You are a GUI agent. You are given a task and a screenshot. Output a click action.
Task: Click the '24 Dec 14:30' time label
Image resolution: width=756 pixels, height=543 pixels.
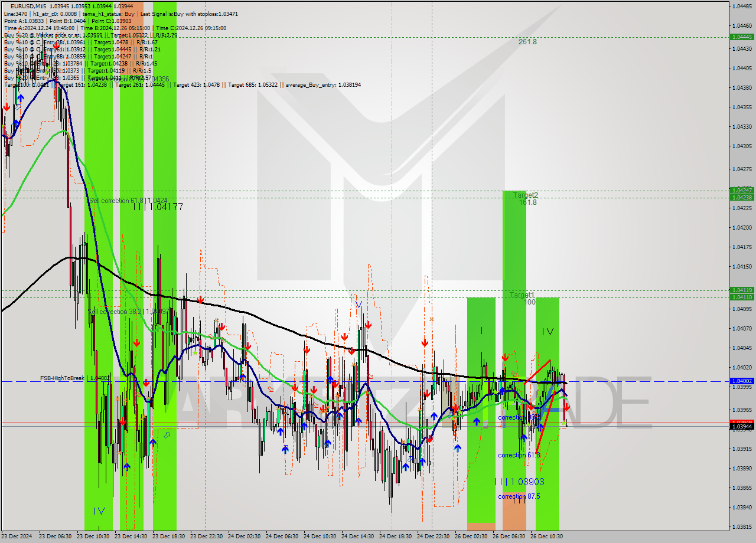tap(357, 537)
